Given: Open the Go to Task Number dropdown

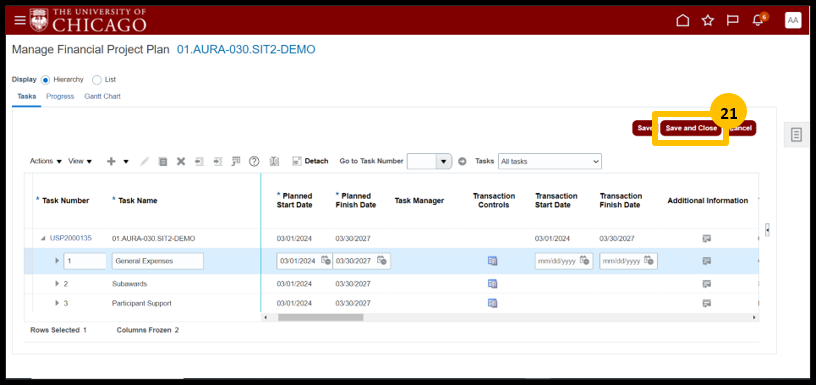Looking at the screenshot, I should [x=443, y=161].
